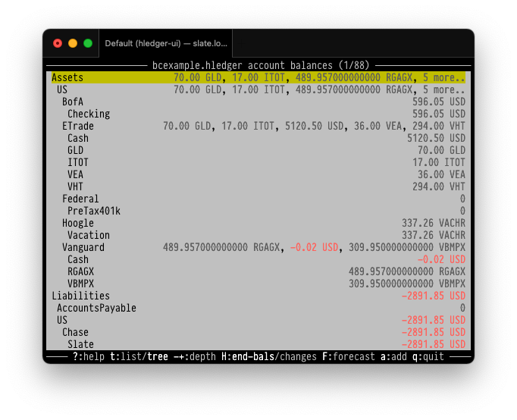This screenshot has width=517, height=420.
Task: Click the ?:help hint in status bar
Action: tap(88, 357)
